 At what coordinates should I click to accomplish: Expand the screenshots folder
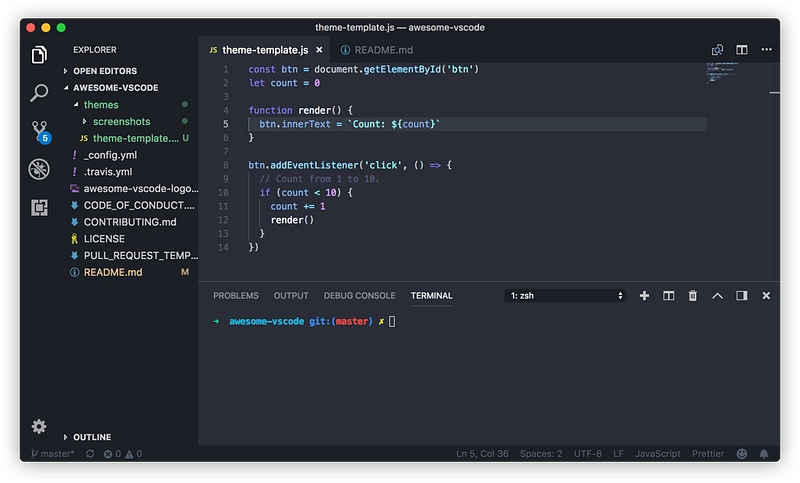coord(121,121)
